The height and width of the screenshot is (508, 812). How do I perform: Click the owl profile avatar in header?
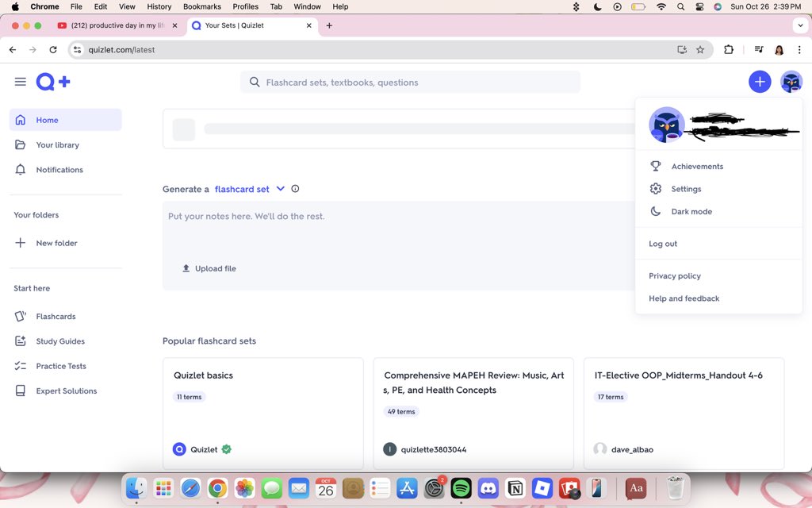pyautogui.click(x=791, y=82)
